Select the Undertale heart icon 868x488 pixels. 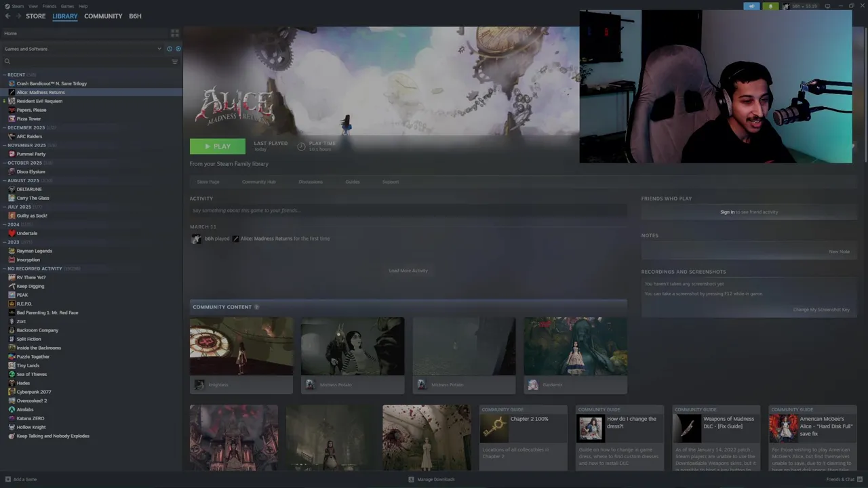coord(12,233)
